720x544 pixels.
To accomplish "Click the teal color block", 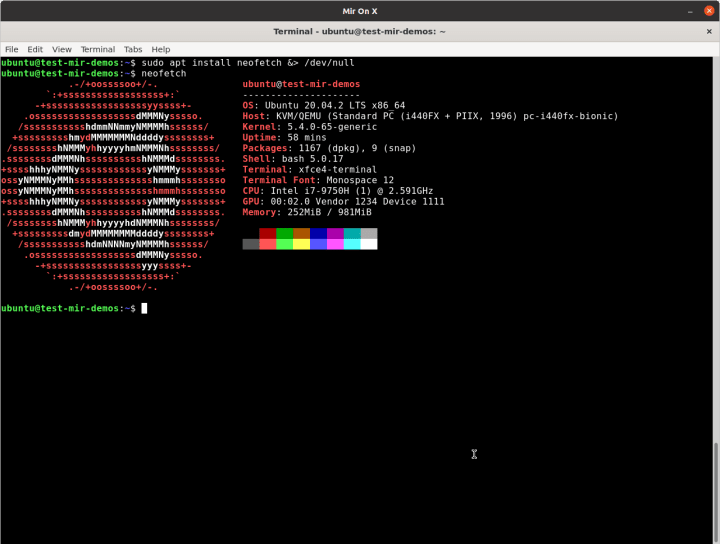I will [352, 233].
